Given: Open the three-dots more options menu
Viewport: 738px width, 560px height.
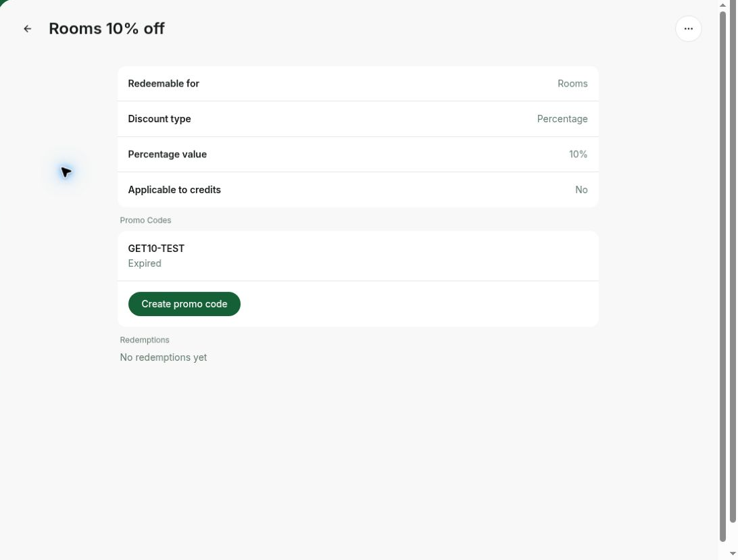Looking at the screenshot, I should coord(688,28).
